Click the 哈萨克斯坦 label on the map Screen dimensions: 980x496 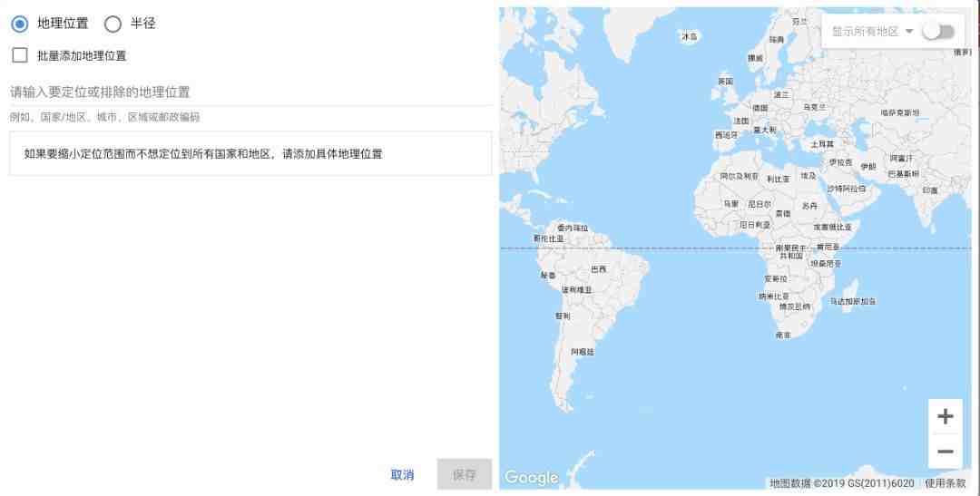900,113
